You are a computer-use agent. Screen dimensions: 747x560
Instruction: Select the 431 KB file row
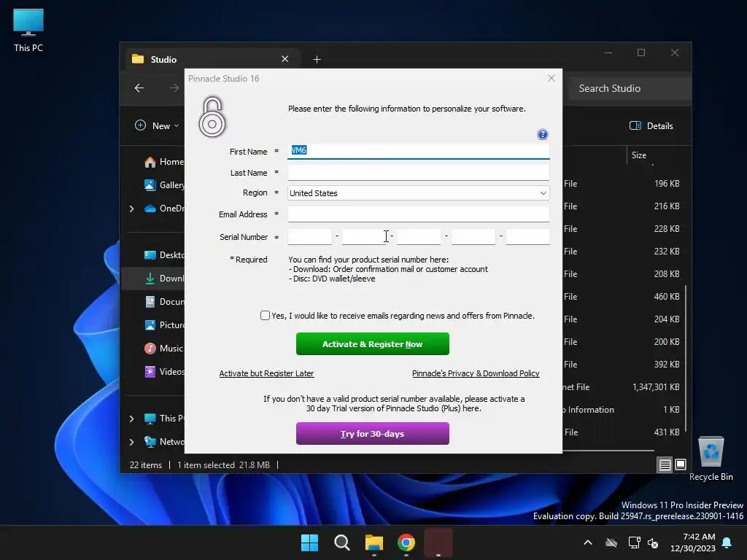coord(622,432)
